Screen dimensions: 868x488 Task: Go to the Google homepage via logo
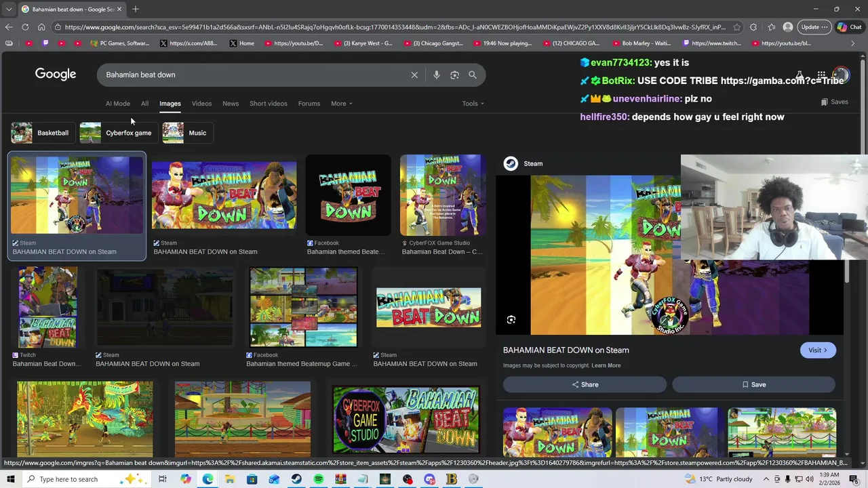(x=56, y=75)
